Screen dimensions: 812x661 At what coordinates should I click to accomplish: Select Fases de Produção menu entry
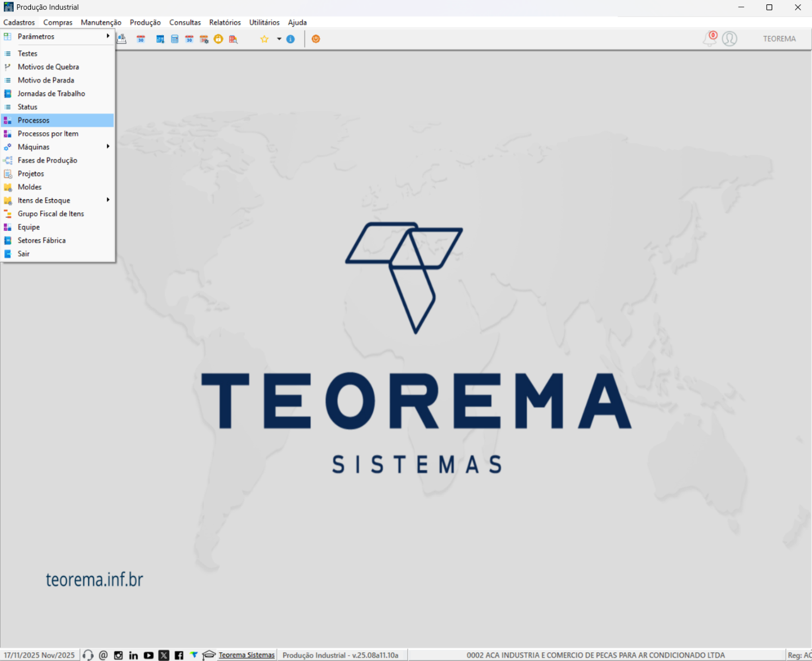click(x=58, y=160)
